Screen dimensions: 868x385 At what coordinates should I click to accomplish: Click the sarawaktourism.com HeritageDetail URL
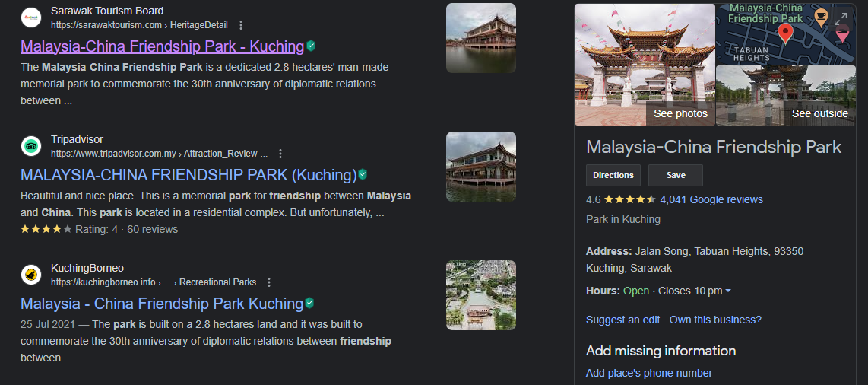pos(140,25)
